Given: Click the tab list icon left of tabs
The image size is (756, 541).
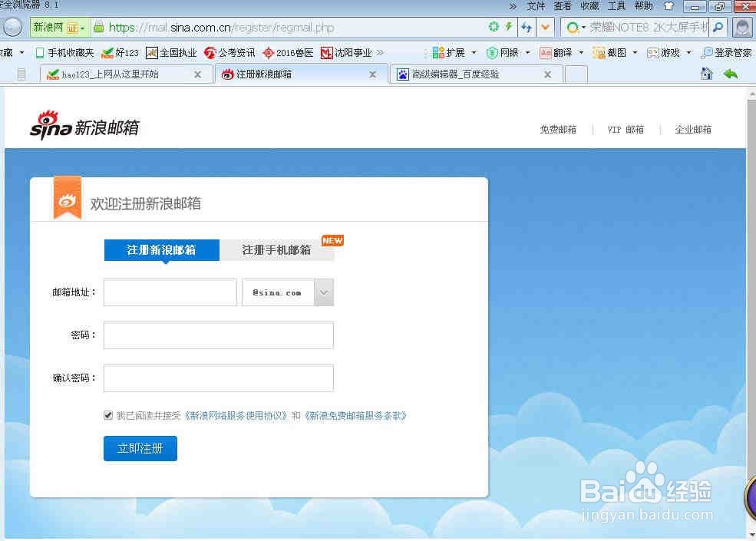Looking at the screenshot, I should (21, 74).
